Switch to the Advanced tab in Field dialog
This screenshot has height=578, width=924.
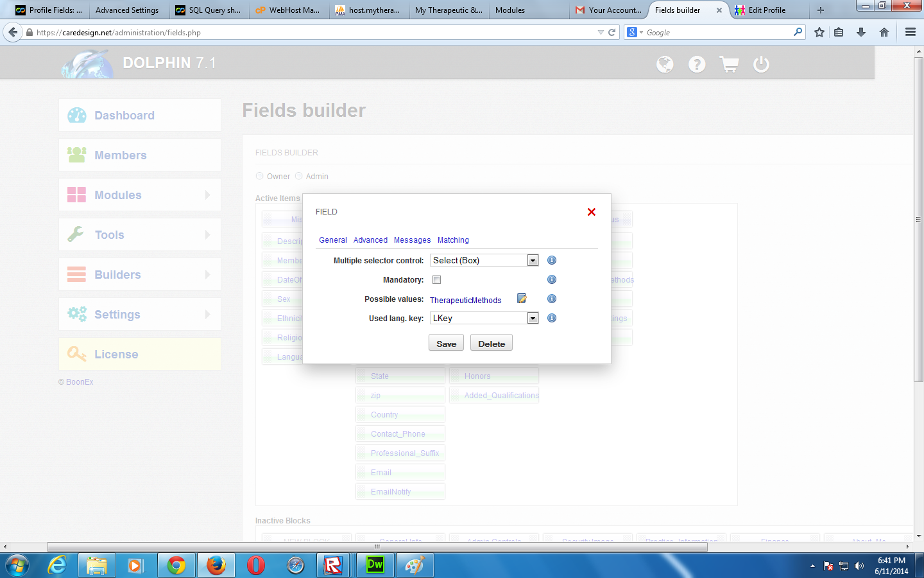[x=370, y=240]
